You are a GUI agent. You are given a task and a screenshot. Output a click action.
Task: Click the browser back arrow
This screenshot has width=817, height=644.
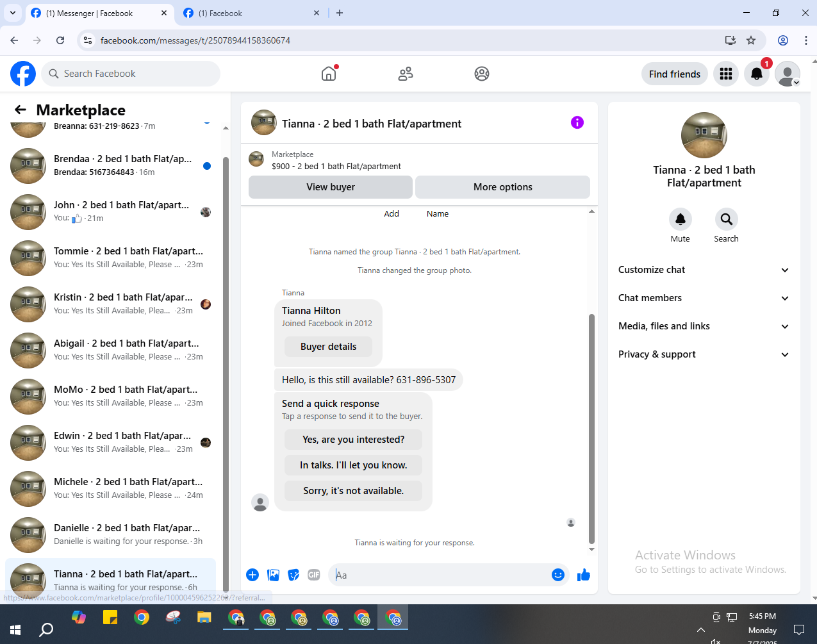(14, 40)
